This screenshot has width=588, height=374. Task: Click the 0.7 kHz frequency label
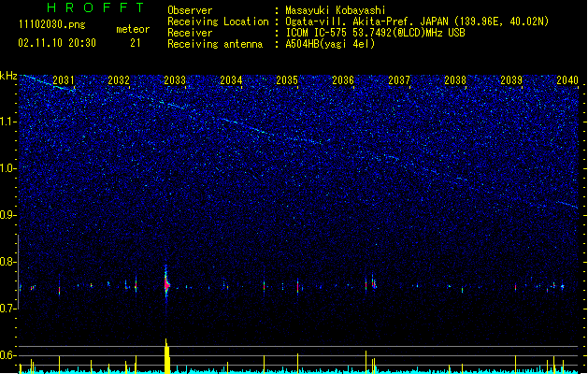click(8, 309)
